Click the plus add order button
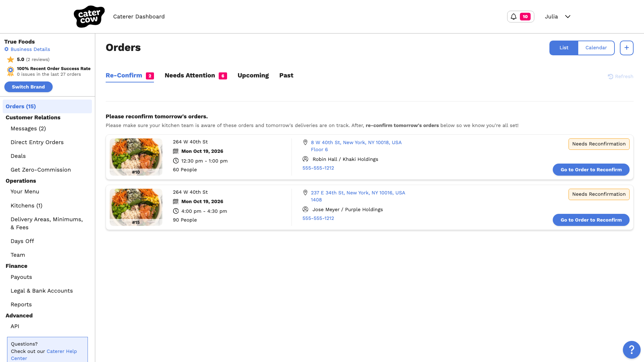Image resolution: width=644 pixels, height=362 pixels. point(626,48)
